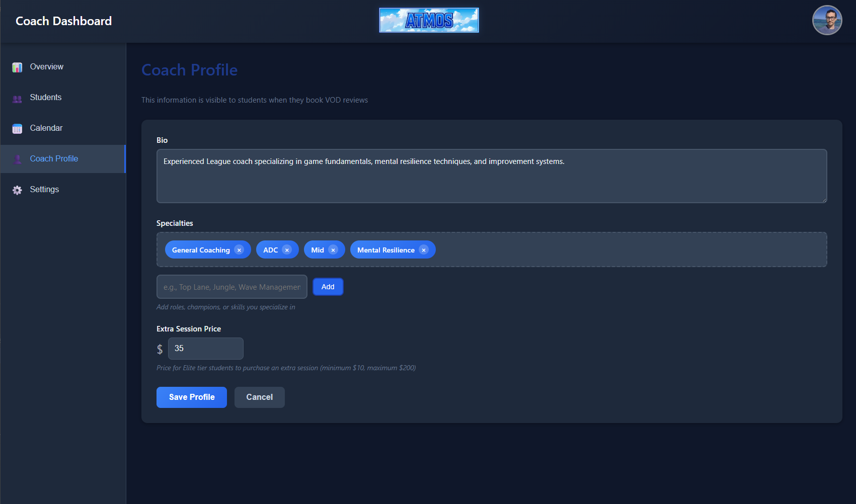The height and width of the screenshot is (504, 856).
Task: Open the Students menu item
Action: (46, 98)
